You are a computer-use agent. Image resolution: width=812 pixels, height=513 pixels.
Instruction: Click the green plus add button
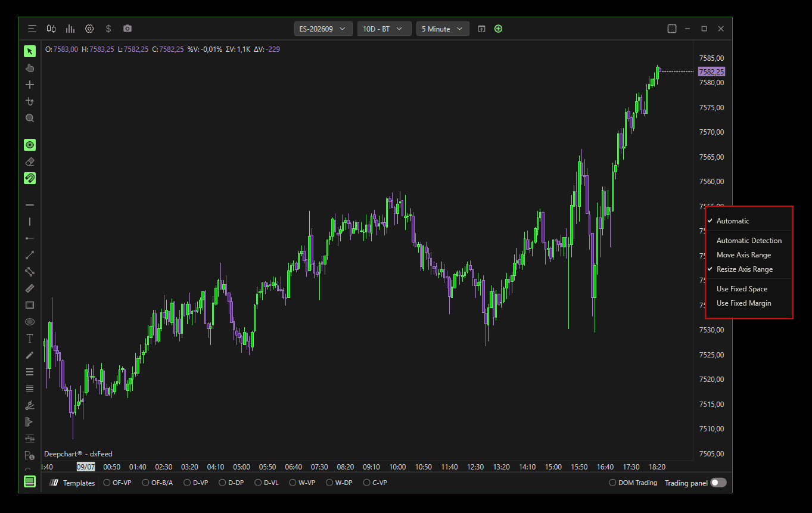tap(499, 29)
